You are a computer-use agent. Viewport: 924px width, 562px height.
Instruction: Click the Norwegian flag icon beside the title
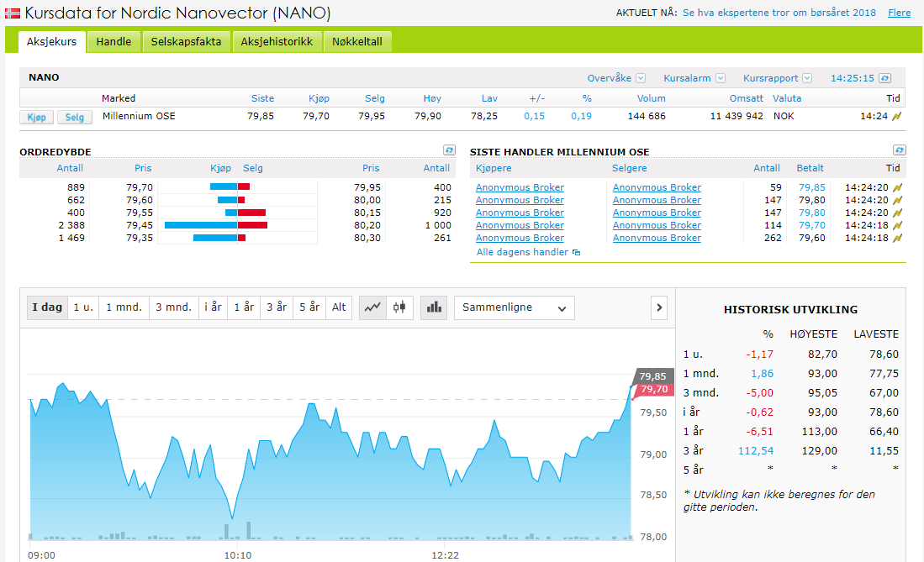point(13,13)
